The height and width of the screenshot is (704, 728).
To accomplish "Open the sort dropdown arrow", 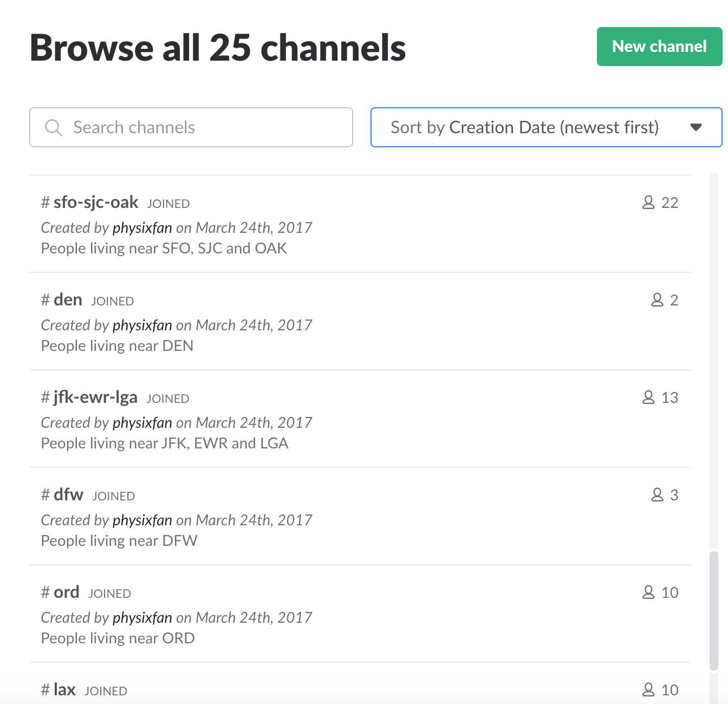I will [696, 127].
